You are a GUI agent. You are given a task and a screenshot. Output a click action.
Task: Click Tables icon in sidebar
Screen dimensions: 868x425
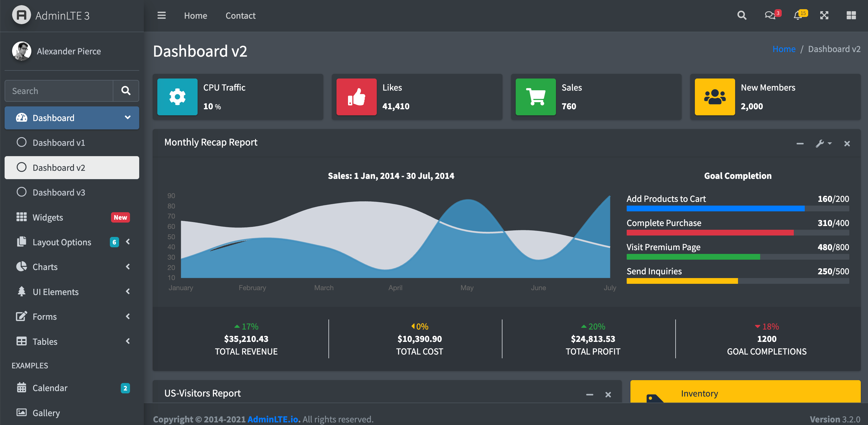tap(22, 341)
